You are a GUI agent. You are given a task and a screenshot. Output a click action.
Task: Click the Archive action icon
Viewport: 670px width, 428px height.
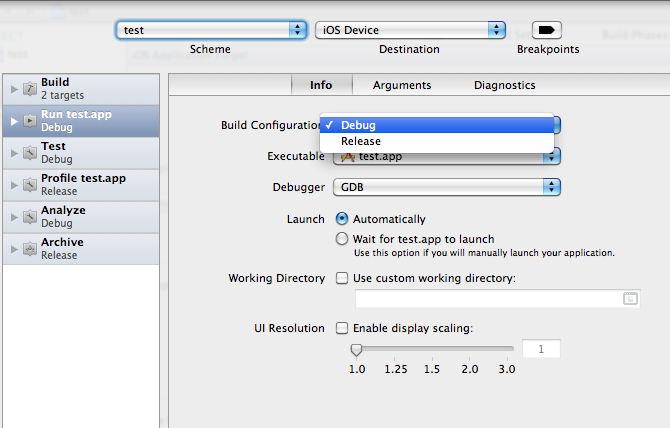click(x=29, y=249)
